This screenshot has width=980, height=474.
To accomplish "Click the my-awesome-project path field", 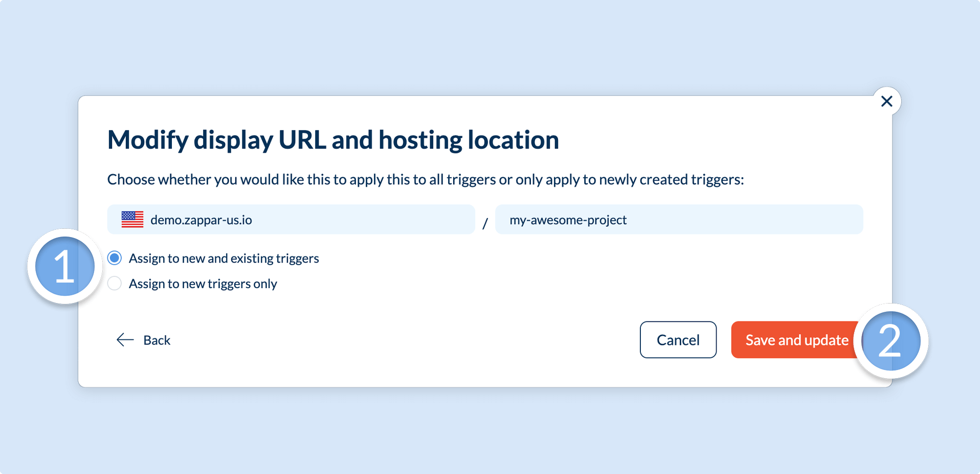I will point(679,220).
